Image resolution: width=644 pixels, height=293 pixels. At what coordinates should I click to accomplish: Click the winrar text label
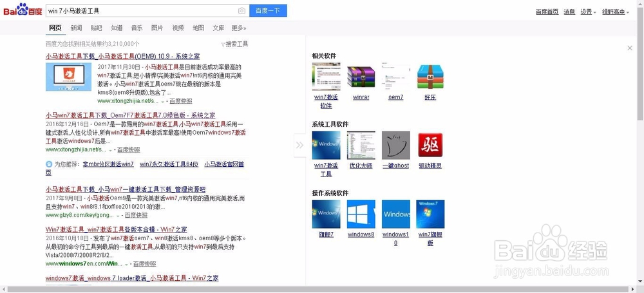pyautogui.click(x=361, y=97)
